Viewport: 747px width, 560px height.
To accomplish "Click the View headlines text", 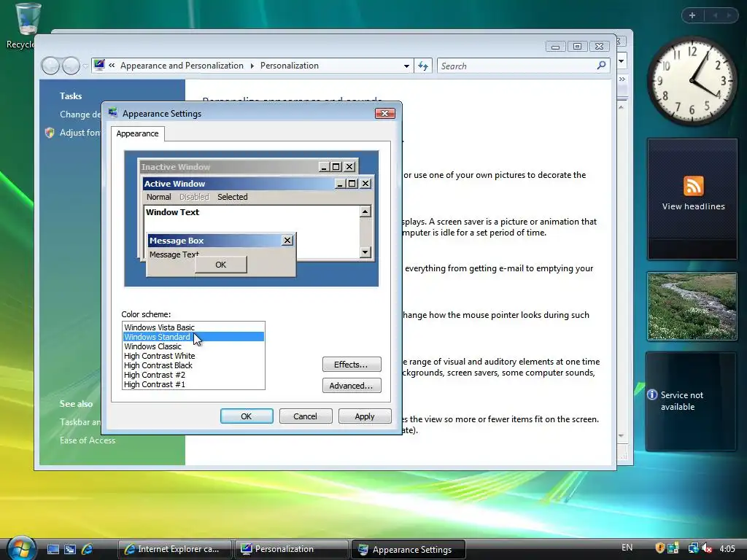I will point(693,206).
